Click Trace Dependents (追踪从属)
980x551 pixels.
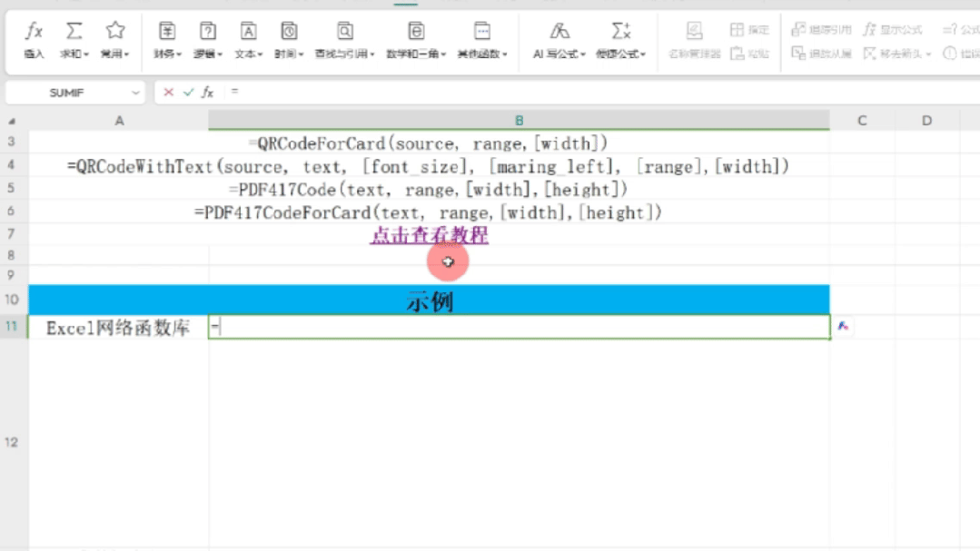point(821,54)
